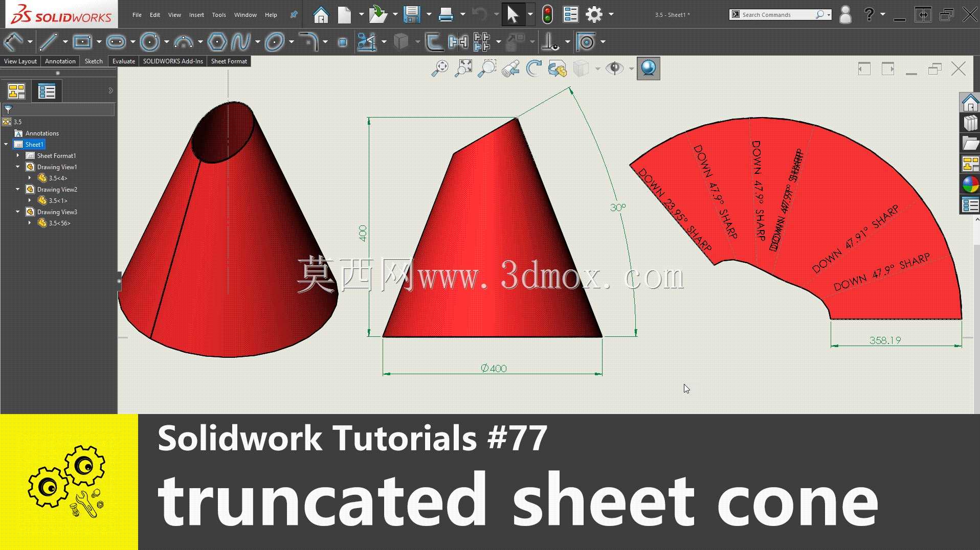980x550 pixels.
Task: Select the Smart Dimension tool
Action: [x=13, y=42]
